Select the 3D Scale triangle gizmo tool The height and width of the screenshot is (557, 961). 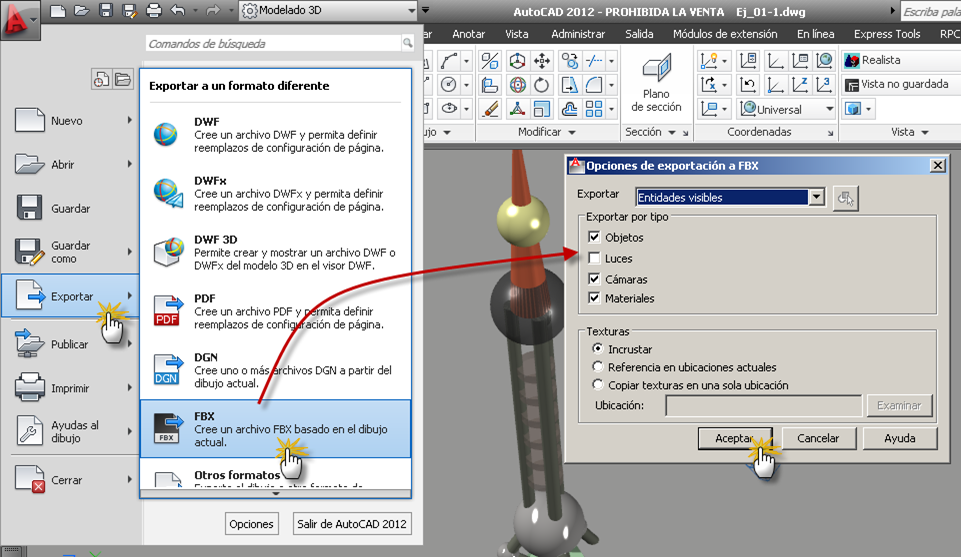coord(517,109)
